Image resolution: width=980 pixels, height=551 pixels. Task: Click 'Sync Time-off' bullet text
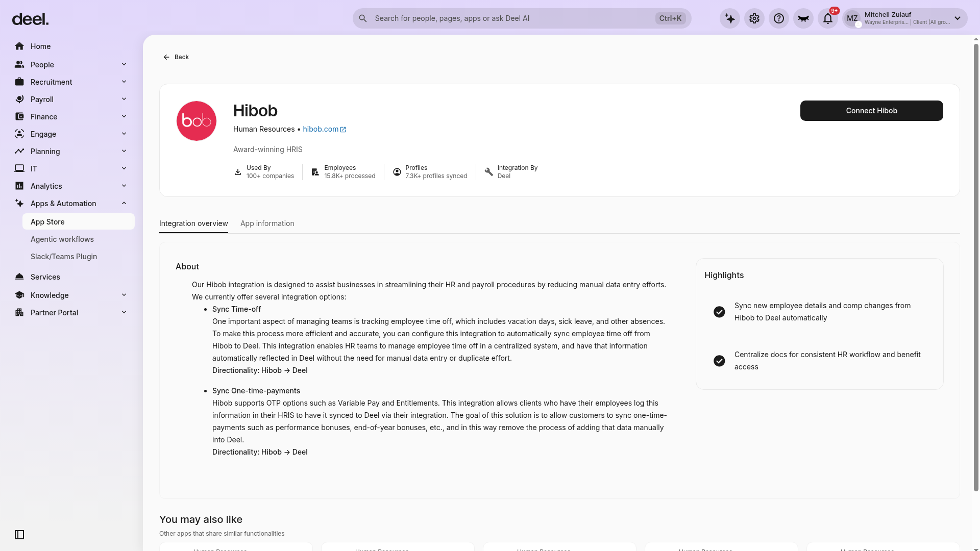(x=236, y=309)
